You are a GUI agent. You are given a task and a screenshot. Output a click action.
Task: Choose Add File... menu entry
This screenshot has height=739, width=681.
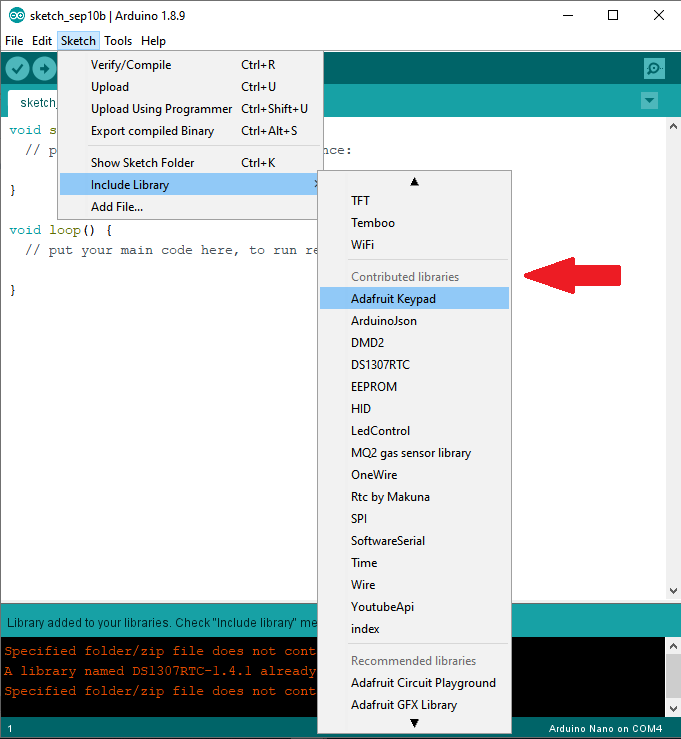[x=189, y=207]
